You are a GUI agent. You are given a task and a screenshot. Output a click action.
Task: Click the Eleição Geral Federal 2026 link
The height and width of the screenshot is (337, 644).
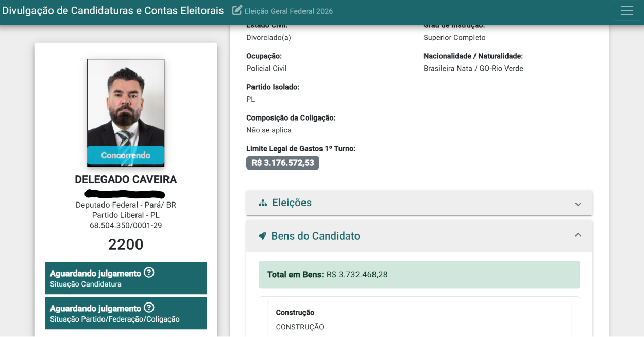[289, 11]
